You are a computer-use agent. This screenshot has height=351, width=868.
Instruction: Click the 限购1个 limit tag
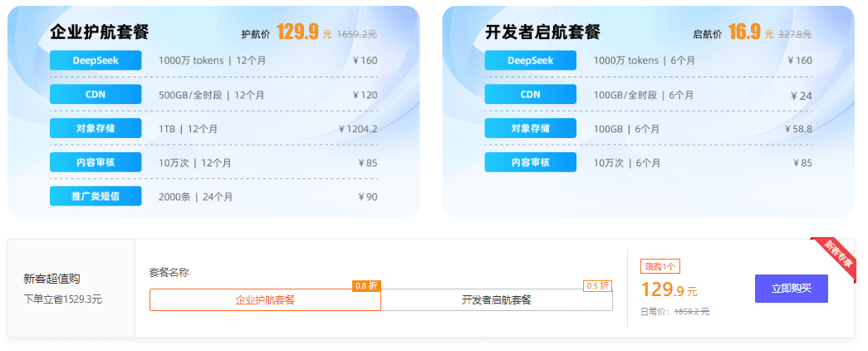tap(660, 267)
